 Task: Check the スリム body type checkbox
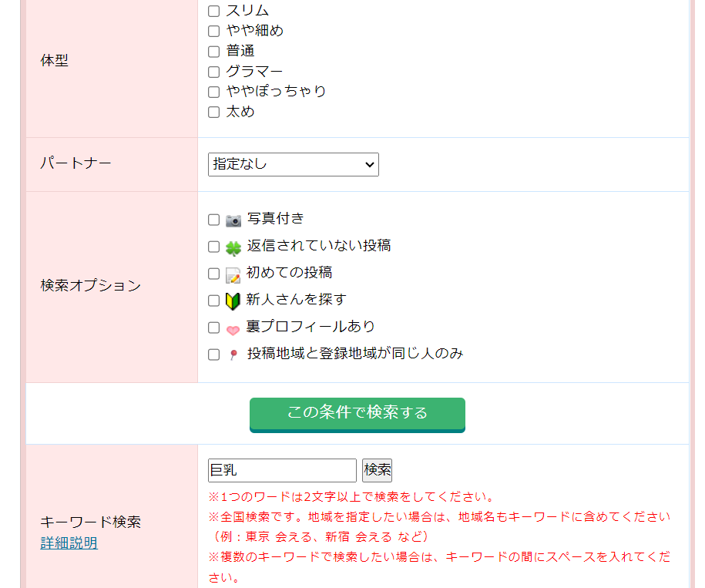(214, 12)
